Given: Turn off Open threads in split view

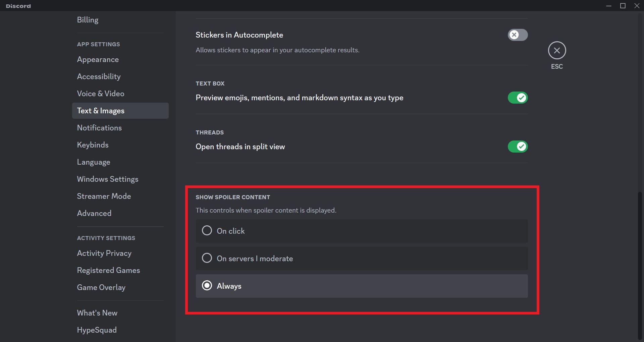Looking at the screenshot, I should coord(517,147).
